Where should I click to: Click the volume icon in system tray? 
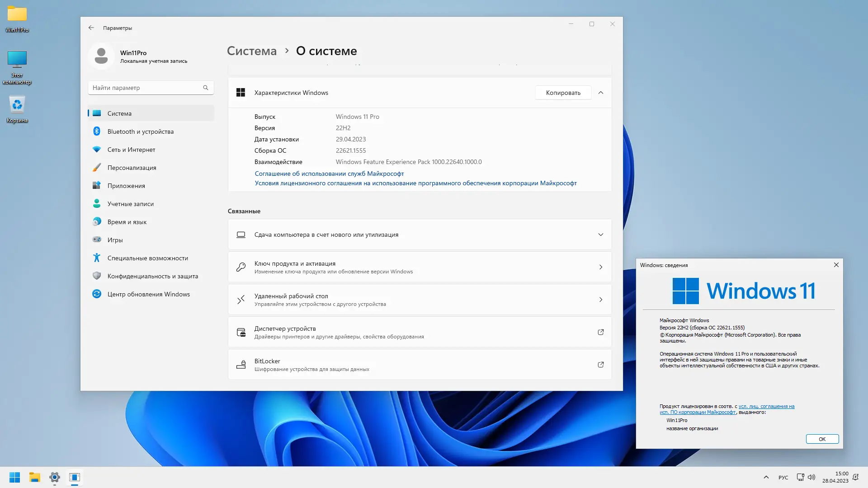point(811,477)
